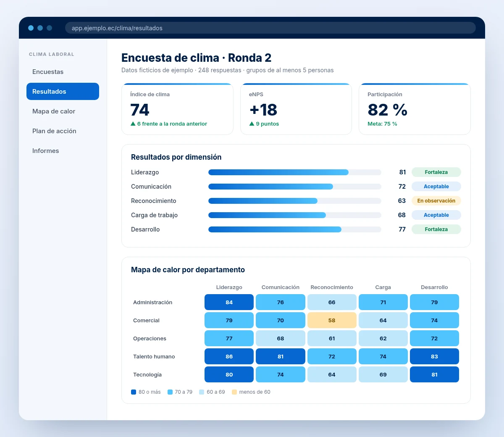Click the green up triangle beside 6 frente

pos(133,124)
